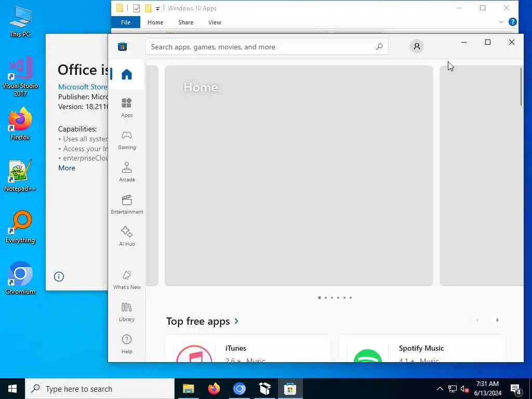Click the main Home banner

pos(299,176)
